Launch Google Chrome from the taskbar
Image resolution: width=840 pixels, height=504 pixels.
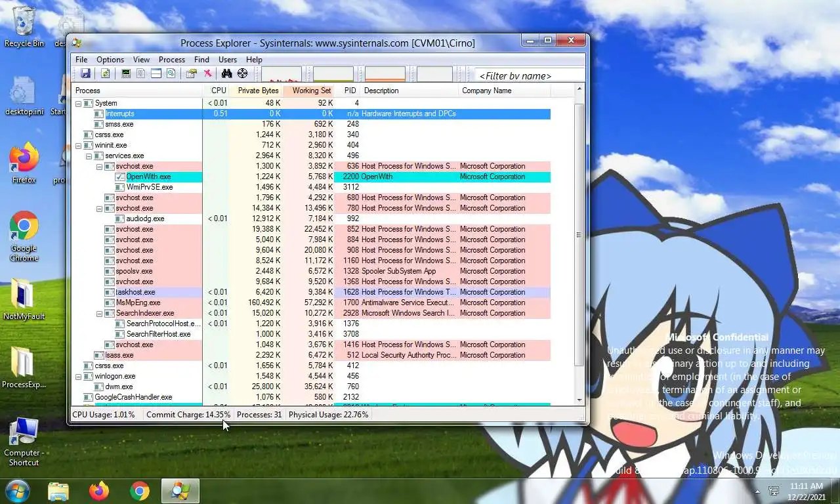[x=139, y=491]
